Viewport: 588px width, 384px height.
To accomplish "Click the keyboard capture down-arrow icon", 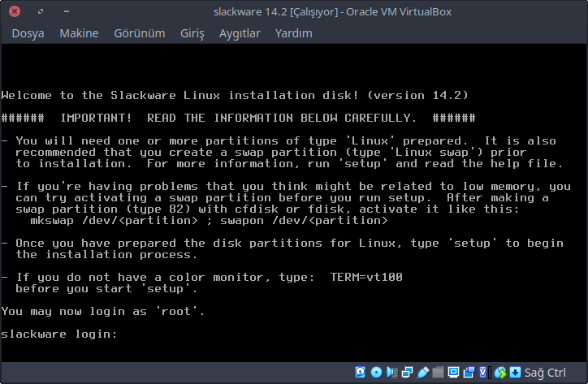I will coord(515,373).
